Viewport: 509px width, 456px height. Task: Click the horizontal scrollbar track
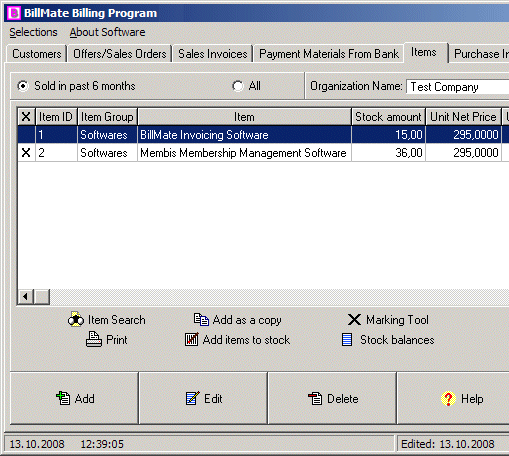(279, 296)
